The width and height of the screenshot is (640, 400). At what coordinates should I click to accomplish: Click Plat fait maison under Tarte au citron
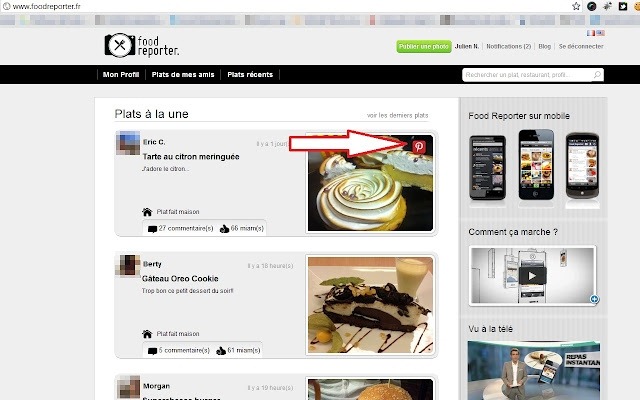click(178, 212)
